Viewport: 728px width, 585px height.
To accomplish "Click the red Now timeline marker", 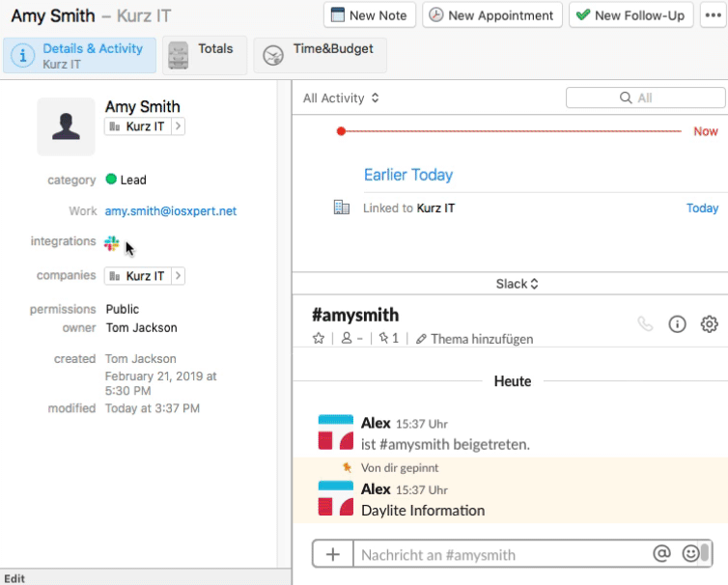I will point(341,131).
